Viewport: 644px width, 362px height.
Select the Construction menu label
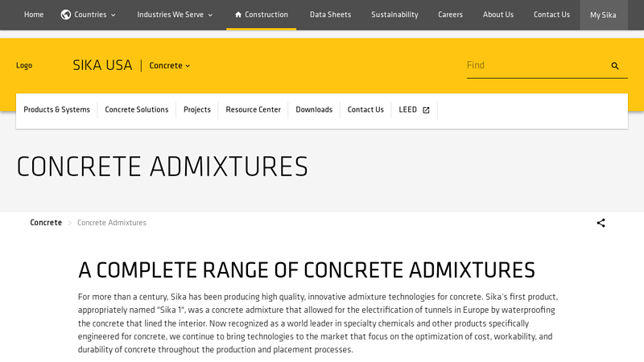coord(266,14)
